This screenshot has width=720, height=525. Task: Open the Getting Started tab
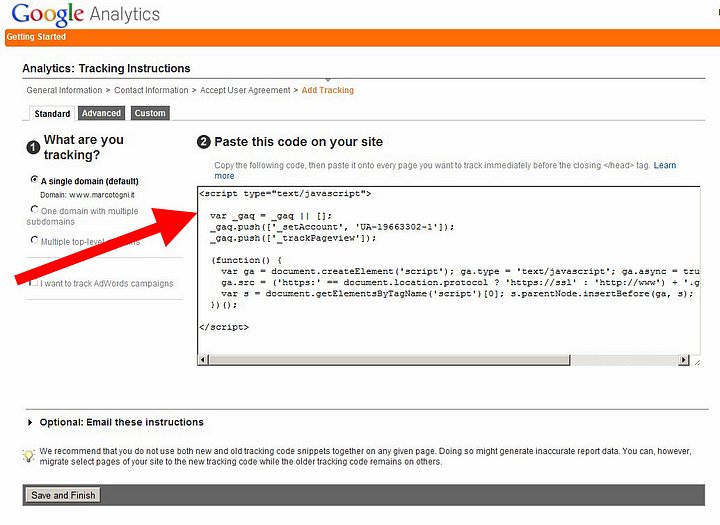coord(36,37)
